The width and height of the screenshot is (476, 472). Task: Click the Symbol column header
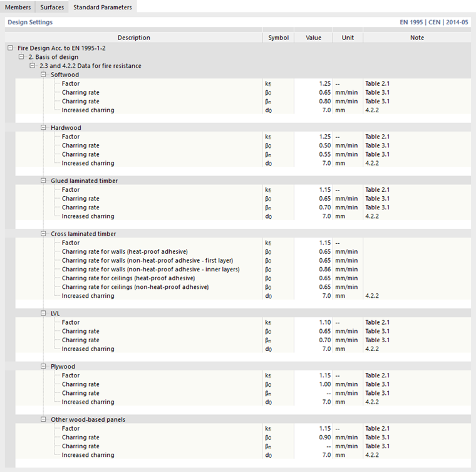278,38
